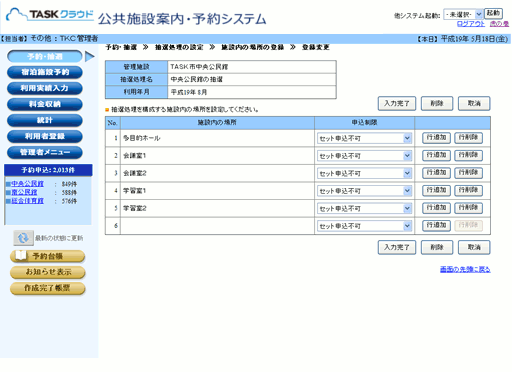Click 行削除 in the 会議室1 row
Image resolution: width=512 pixels, height=372 pixels.
468,155
